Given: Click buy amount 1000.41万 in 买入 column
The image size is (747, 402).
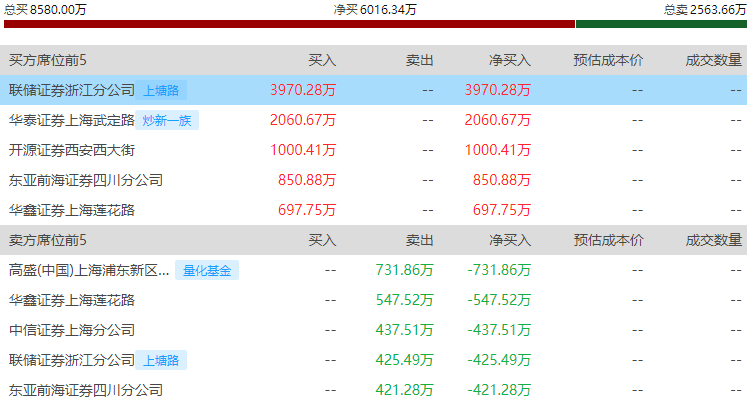Looking at the screenshot, I should coord(303,150).
